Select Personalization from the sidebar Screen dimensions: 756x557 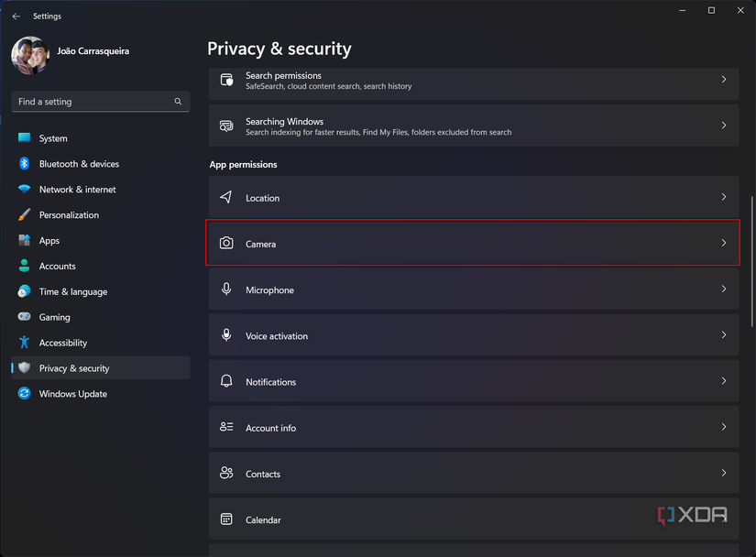tap(69, 215)
